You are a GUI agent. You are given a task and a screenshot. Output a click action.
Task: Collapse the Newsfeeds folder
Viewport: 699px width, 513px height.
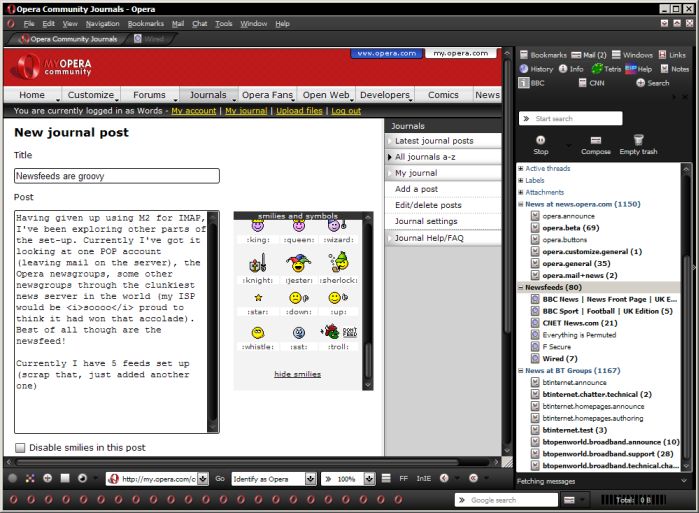[x=521, y=287]
